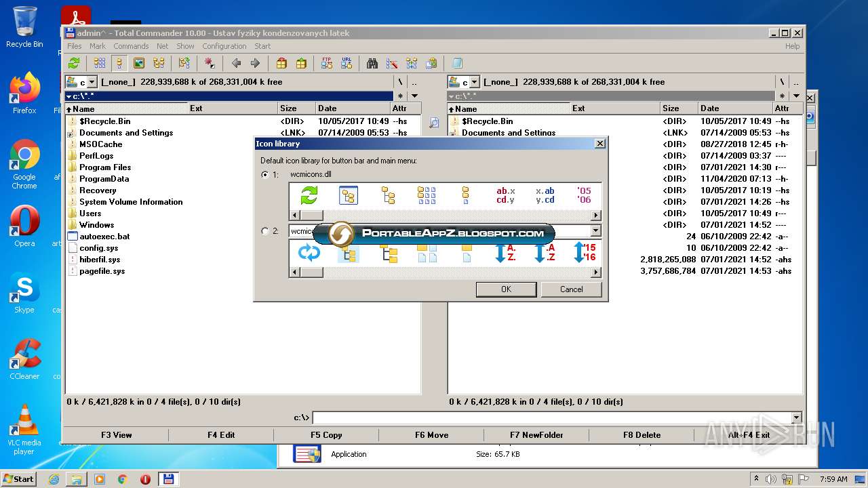
Task: Open the Net menu
Action: [163, 46]
